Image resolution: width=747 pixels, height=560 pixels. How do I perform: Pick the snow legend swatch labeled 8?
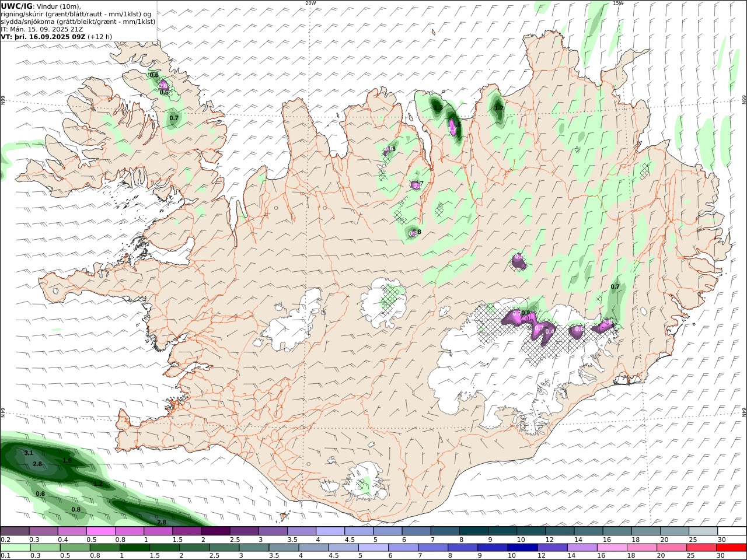[473, 531]
